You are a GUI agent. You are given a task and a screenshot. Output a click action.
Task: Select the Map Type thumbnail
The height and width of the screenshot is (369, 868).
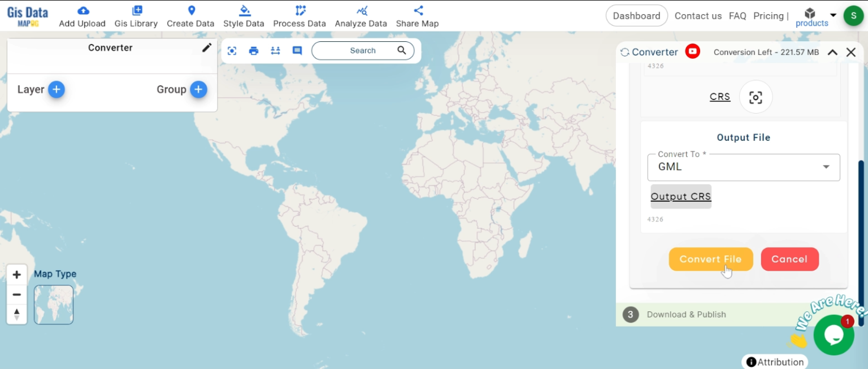coord(54,305)
